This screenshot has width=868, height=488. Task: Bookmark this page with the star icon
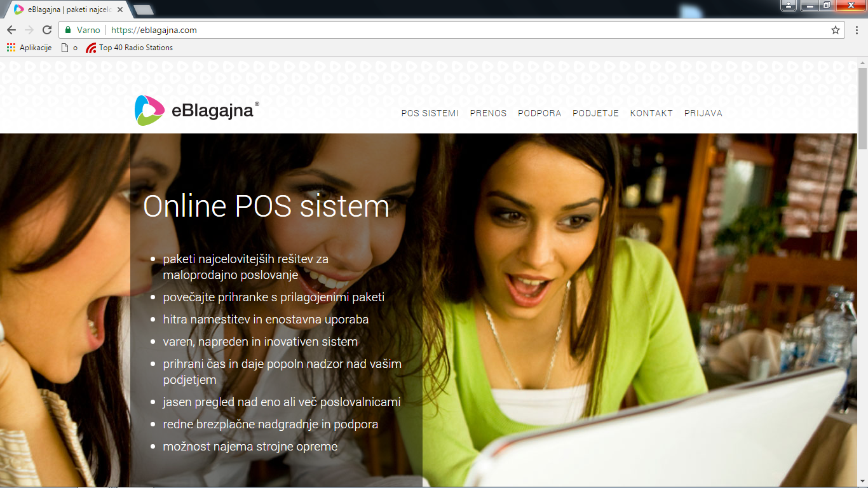click(x=836, y=30)
